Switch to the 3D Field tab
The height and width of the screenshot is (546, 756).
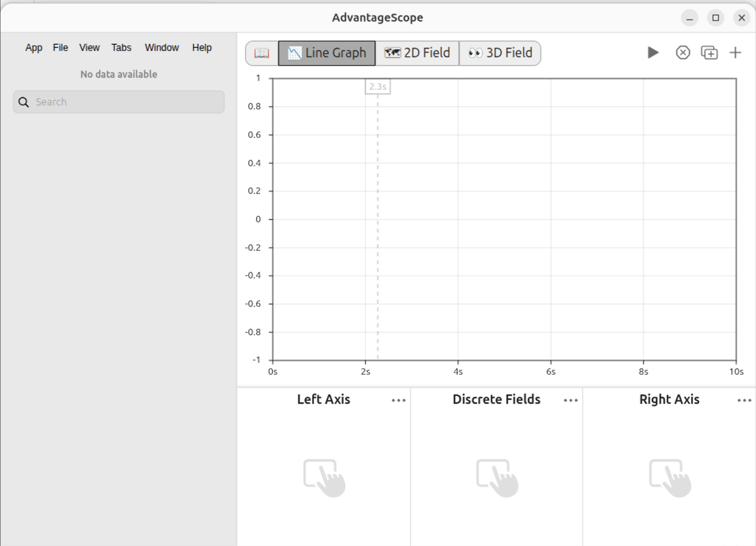pos(500,53)
